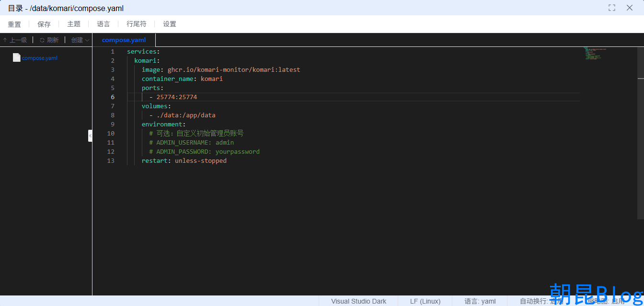The height and width of the screenshot is (306, 644).
Task: Click 重置 to reset the file
Action: click(x=14, y=24)
